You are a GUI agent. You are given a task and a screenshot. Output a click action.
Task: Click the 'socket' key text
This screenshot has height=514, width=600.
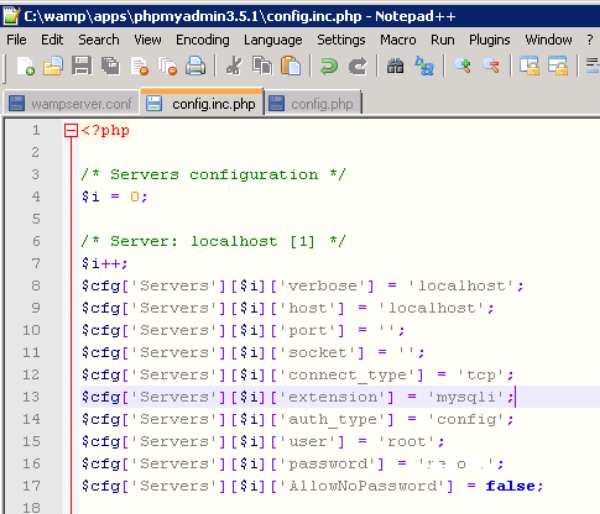[x=317, y=352]
